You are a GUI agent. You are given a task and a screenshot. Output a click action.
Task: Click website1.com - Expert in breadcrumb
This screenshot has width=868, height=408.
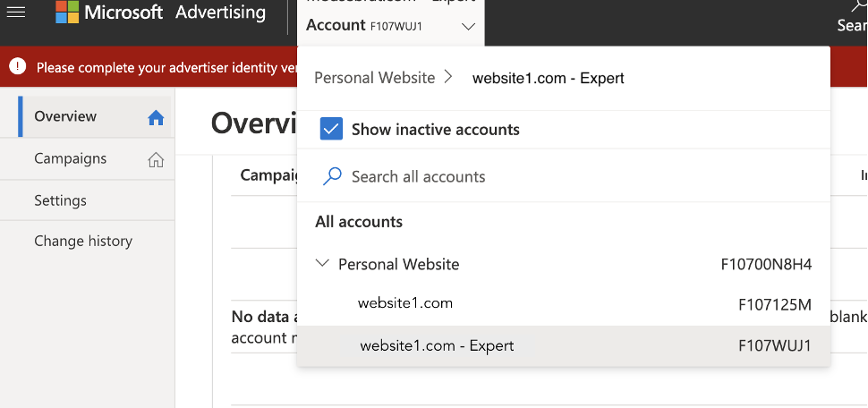548,78
